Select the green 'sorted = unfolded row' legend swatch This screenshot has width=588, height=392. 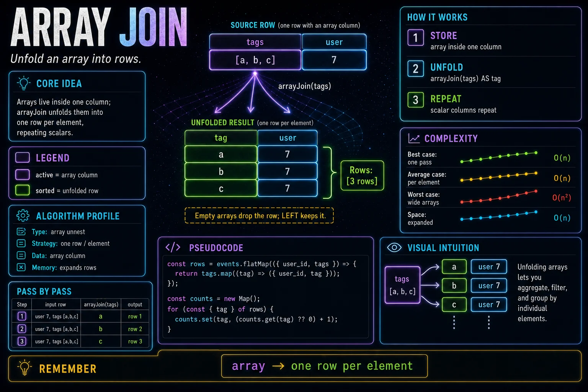23,190
